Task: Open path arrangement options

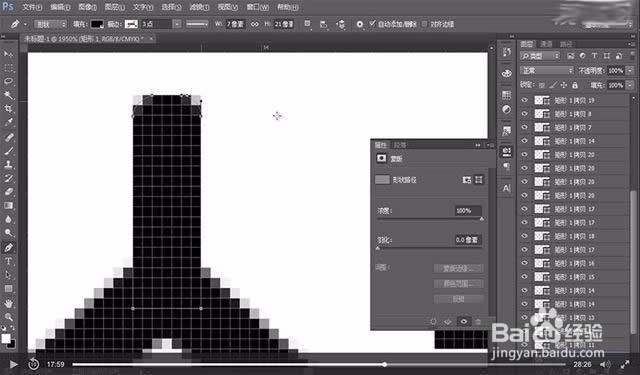Action: pos(340,24)
